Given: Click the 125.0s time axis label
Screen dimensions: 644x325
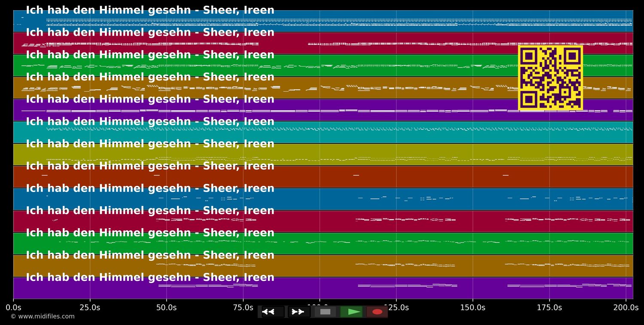Looking at the screenshot, I should coord(396,307).
